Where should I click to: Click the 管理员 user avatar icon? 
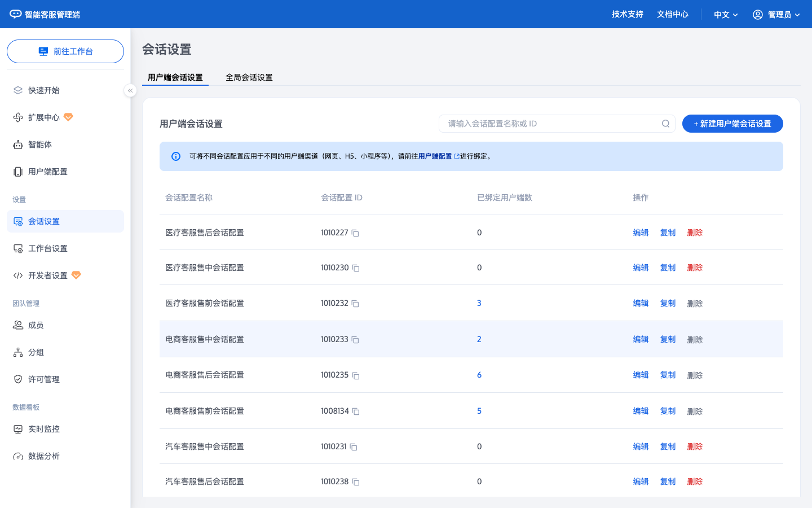click(758, 15)
